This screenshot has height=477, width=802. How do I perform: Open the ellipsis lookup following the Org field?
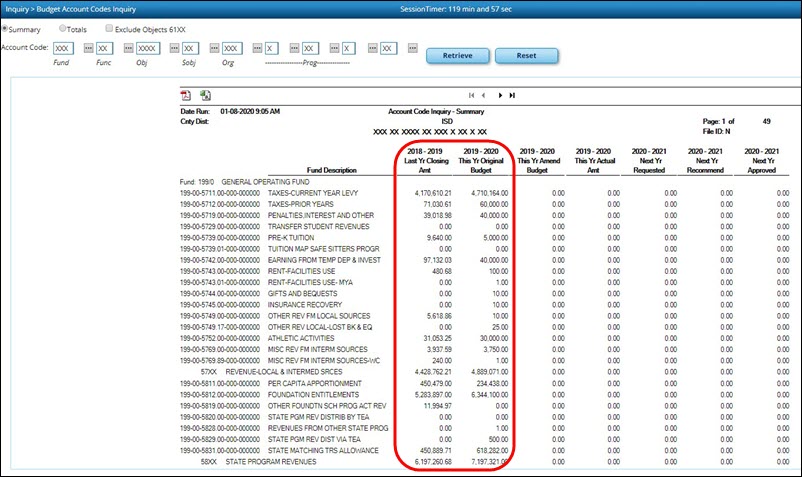(x=257, y=48)
